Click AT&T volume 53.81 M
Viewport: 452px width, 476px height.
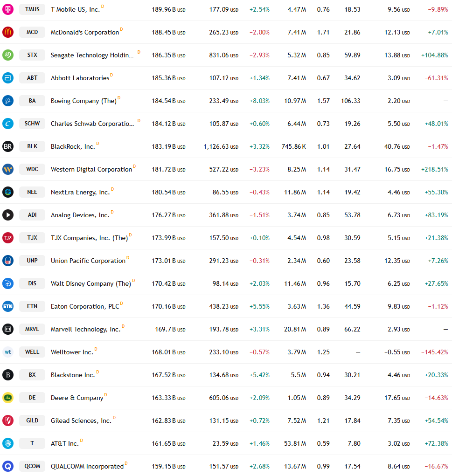pos(295,443)
